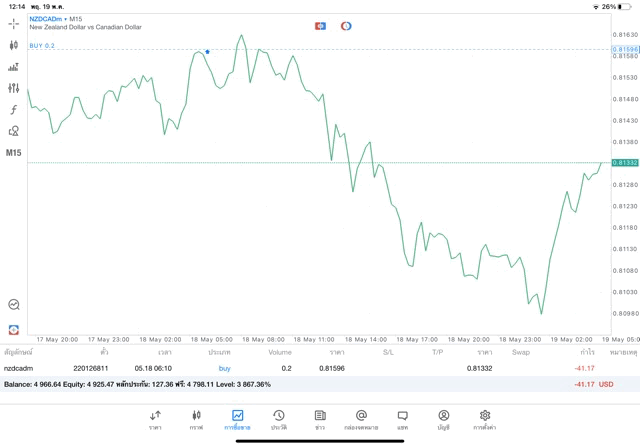Open the M15 timeframe selector
The height and width of the screenshot is (447, 640).
pyautogui.click(x=14, y=153)
